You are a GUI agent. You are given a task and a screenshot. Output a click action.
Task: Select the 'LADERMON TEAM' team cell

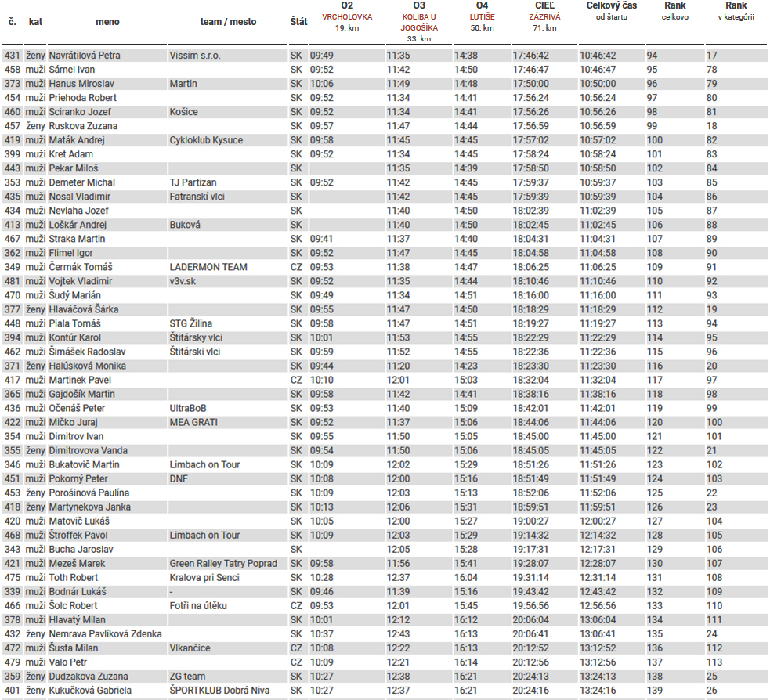pos(208,267)
